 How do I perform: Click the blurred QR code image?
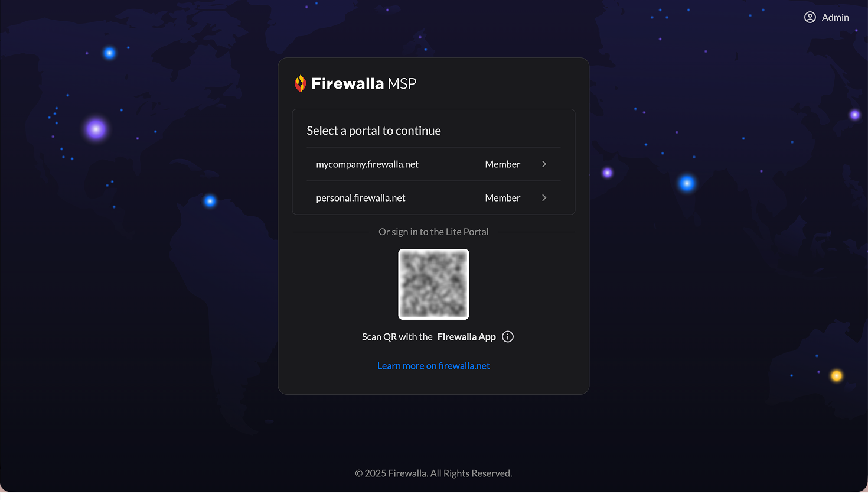click(433, 284)
